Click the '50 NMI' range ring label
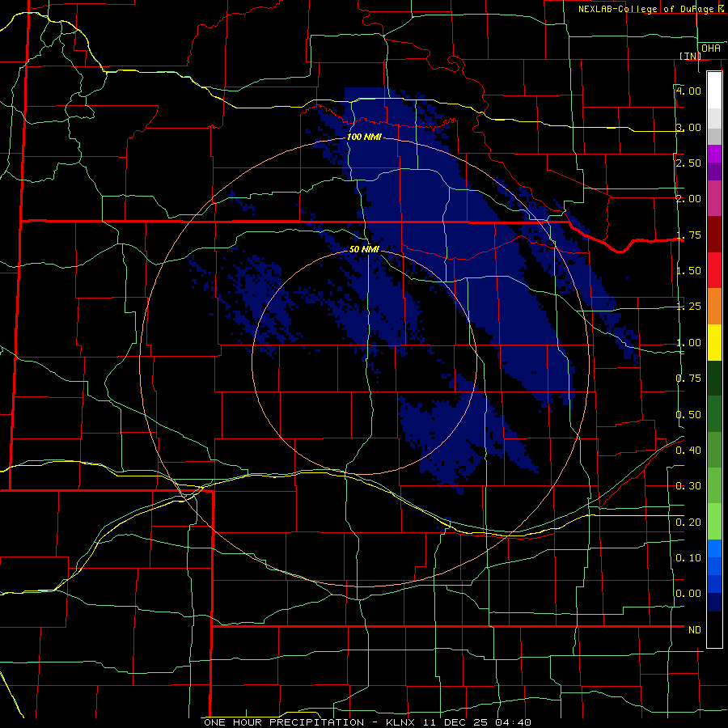The image size is (728, 728). pos(364,249)
